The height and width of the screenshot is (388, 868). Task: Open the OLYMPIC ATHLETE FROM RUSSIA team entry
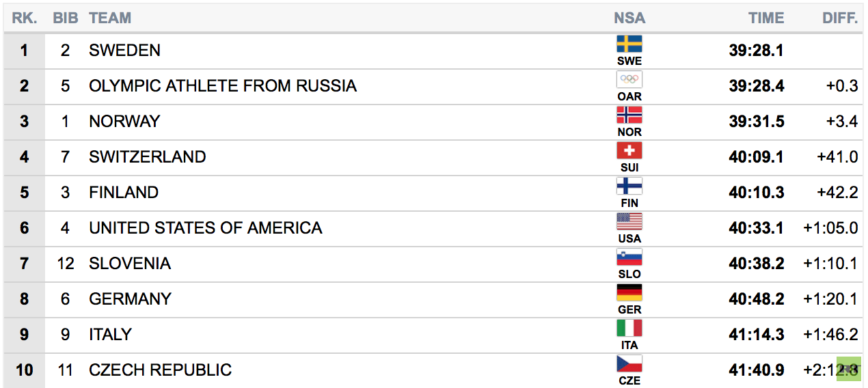(x=223, y=86)
